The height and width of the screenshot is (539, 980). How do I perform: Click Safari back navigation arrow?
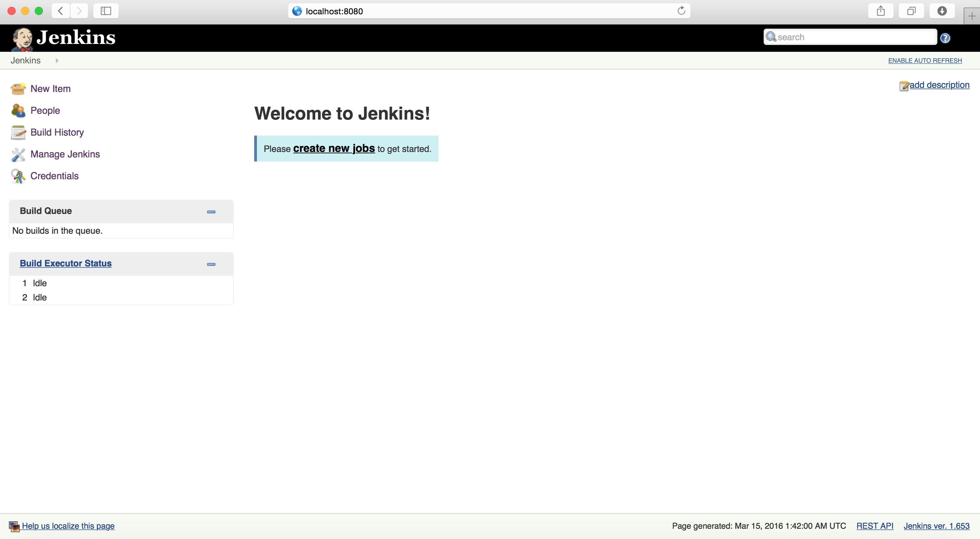tap(61, 11)
